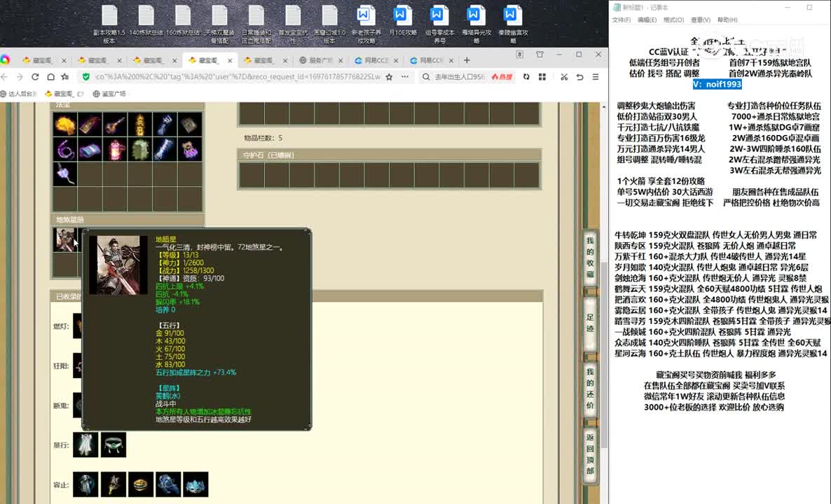Click the 热搜 hot search button
831x504 pixels.
502,77
